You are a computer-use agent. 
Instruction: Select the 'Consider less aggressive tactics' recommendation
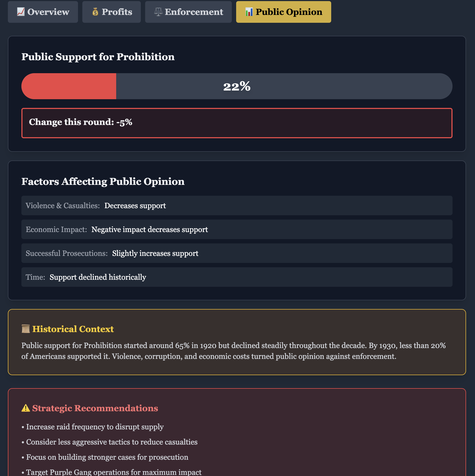tap(112, 442)
